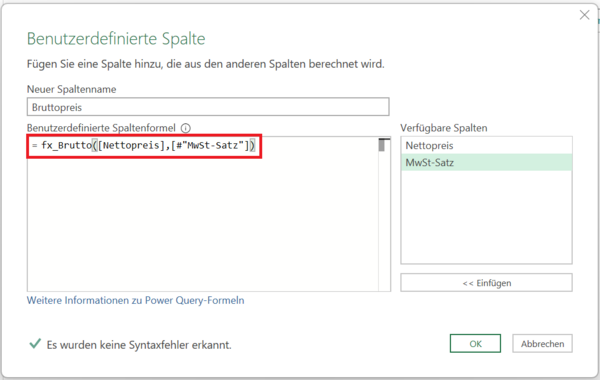Close the Benutzerdefinierte Spalte dialog
Screen dimensions: 600x380
[x=584, y=15]
